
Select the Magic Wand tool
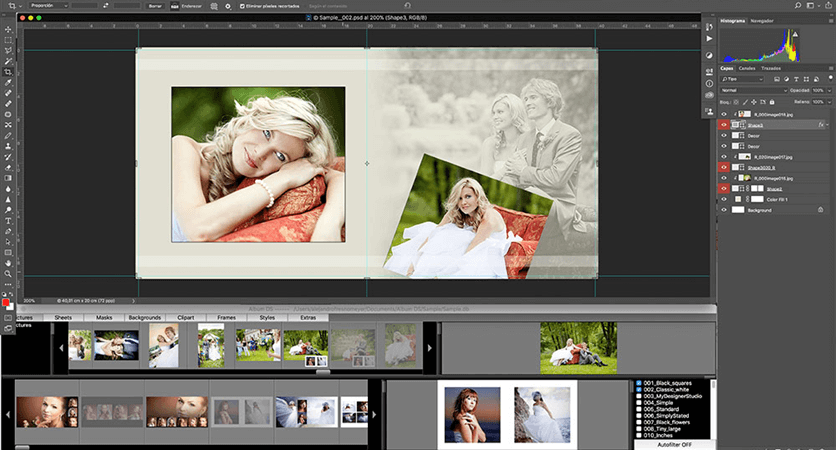pos(8,61)
